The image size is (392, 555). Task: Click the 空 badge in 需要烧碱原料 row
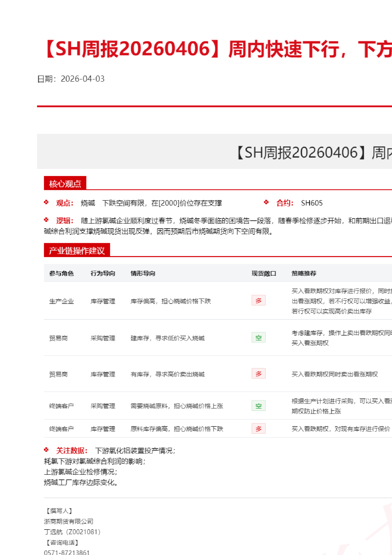tap(259, 406)
